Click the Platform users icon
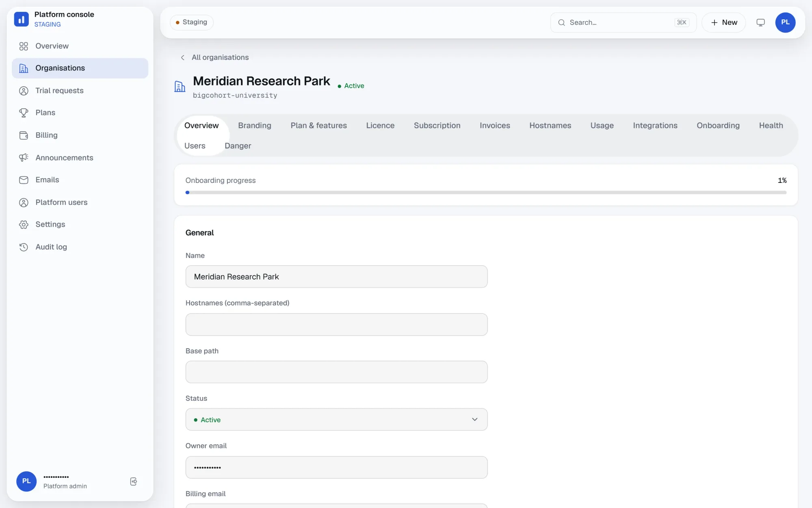 [x=24, y=202]
